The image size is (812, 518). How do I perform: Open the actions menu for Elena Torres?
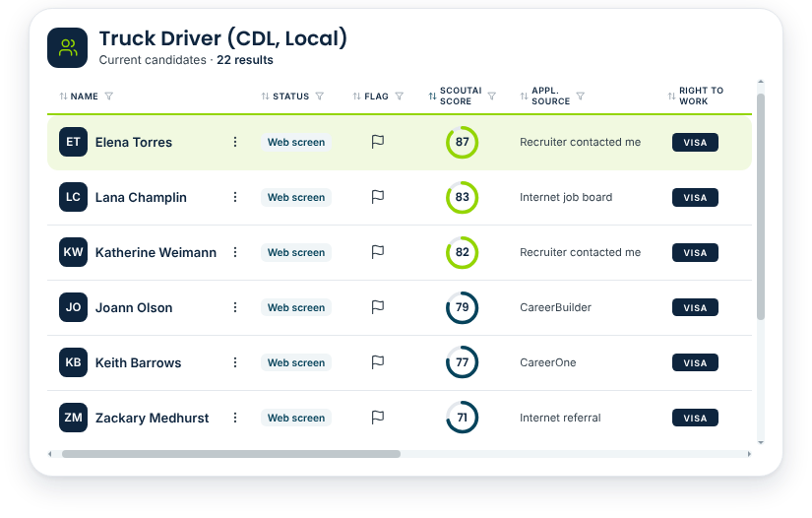(x=235, y=142)
